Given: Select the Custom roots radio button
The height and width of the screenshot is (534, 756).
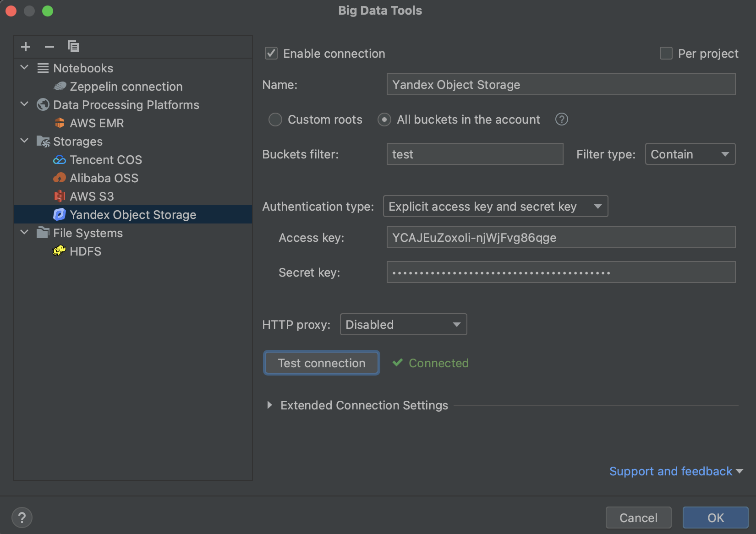Looking at the screenshot, I should pyautogui.click(x=275, y=120).
